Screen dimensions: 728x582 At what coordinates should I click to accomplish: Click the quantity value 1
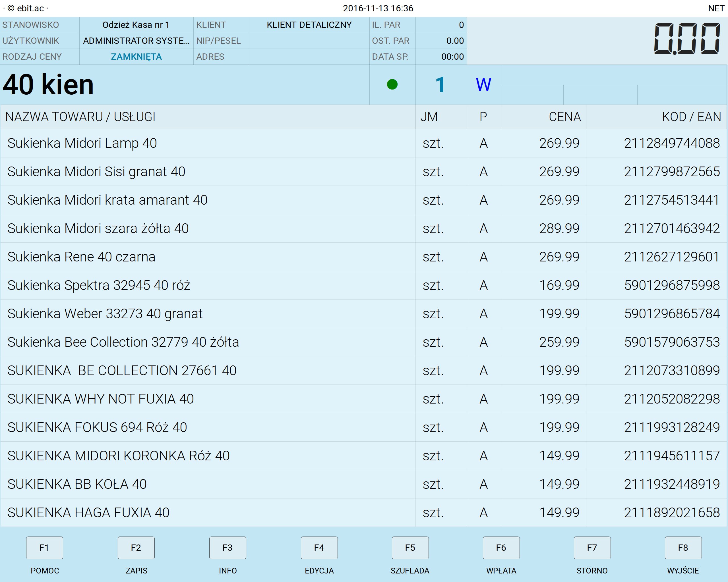coord(440,84)
